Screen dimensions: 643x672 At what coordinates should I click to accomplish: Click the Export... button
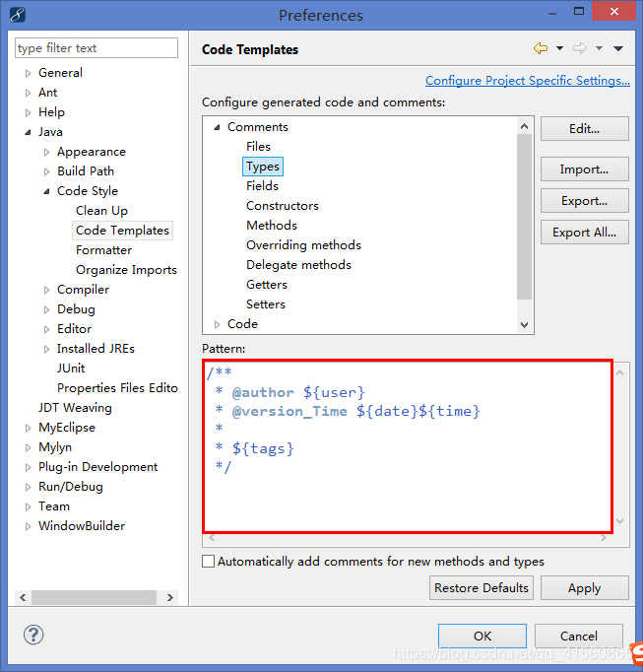(584, 201)
